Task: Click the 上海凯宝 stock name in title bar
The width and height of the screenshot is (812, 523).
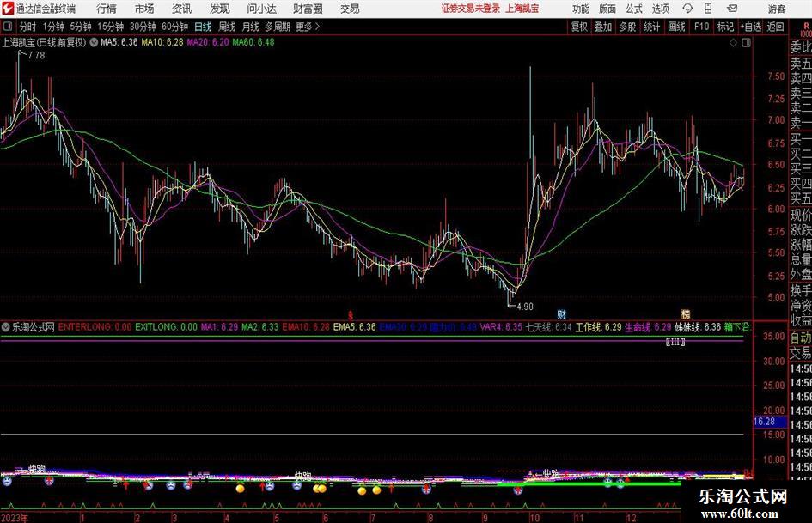Action: [522, 9]
